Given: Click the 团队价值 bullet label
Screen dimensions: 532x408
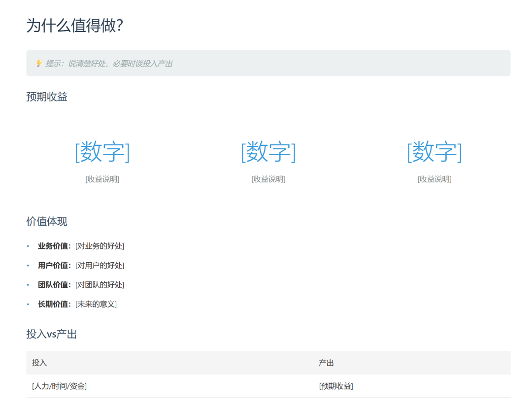Looking at the screenshot, I should tap(54, 285).
